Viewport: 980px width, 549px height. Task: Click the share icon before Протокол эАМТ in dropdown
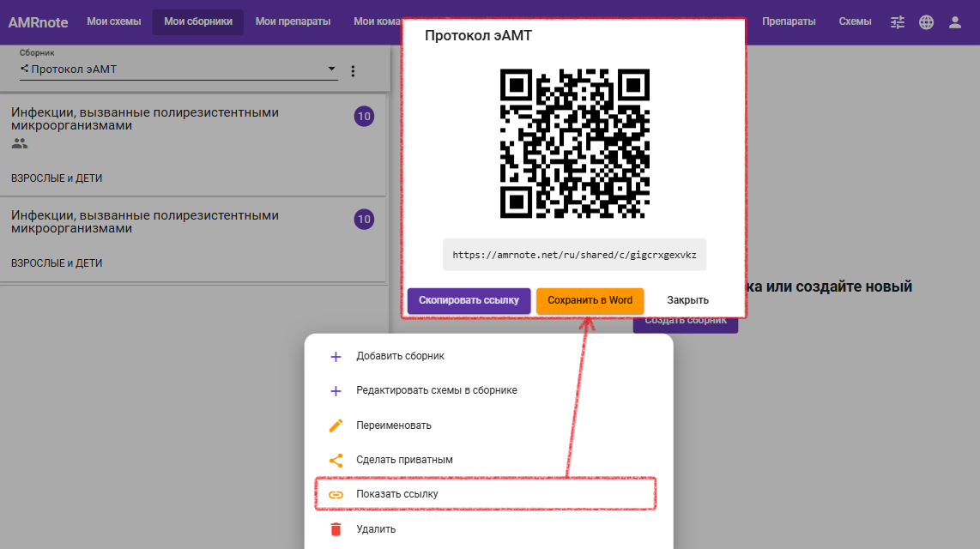24,69
